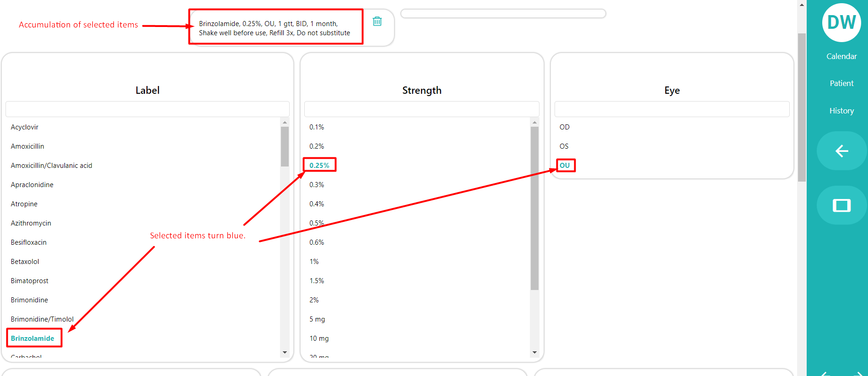Select OD in the Eye list
Screen dimensions: 868x376
pyautogui.click(x=565, y=127)
